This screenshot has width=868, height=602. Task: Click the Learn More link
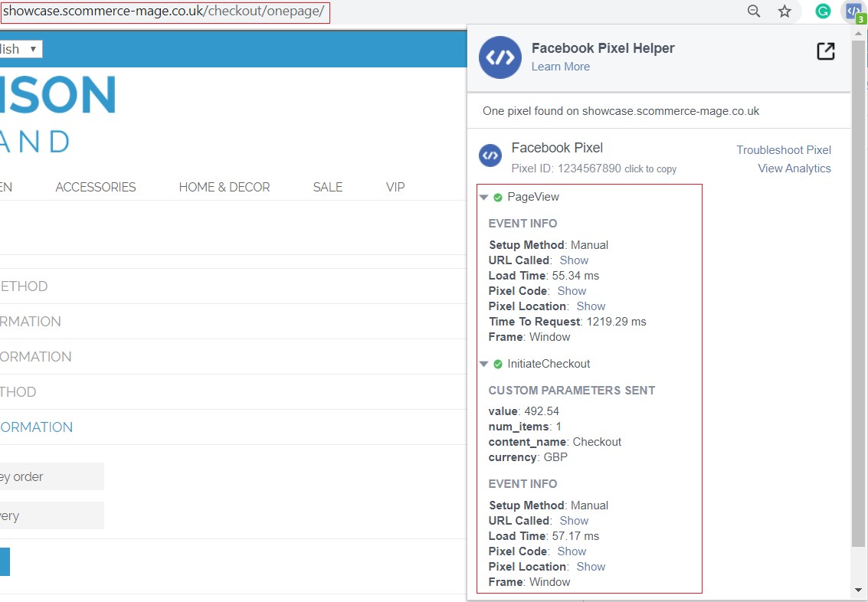coord(561,67)
